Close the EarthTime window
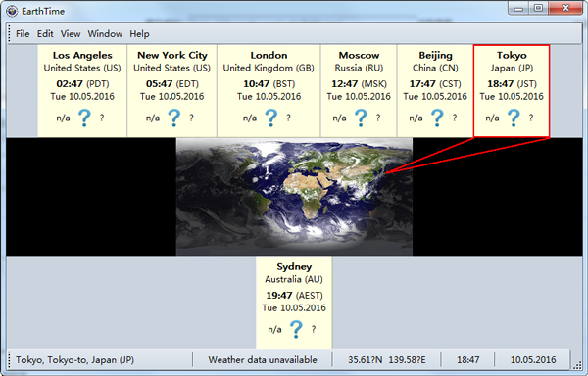 click(x=565, y=8)
